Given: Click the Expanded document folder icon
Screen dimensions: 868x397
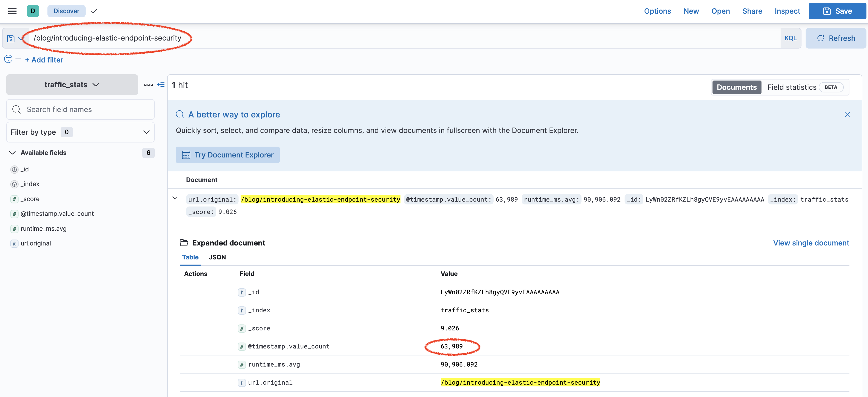Looking at the screenshot, I should 184,243.
